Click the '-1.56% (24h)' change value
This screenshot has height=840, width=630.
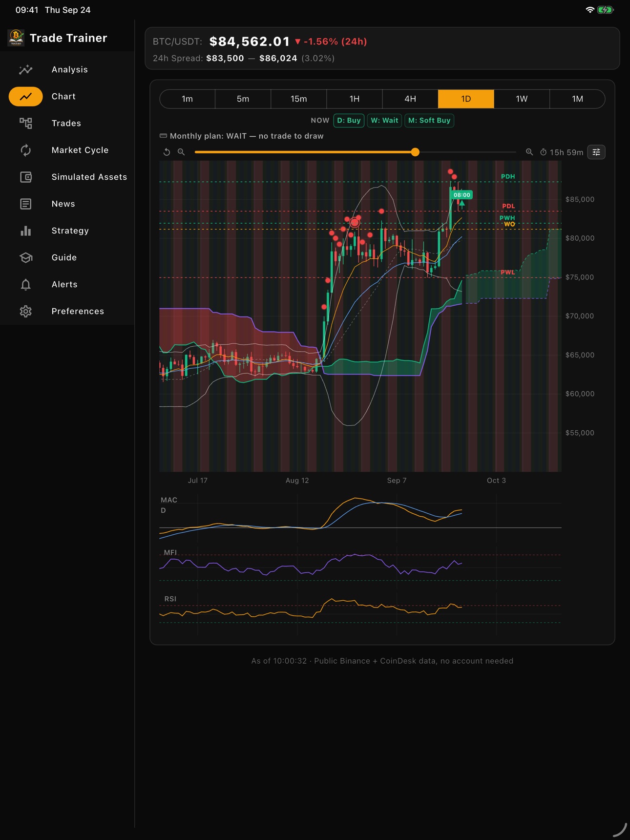tap(331, 42)
